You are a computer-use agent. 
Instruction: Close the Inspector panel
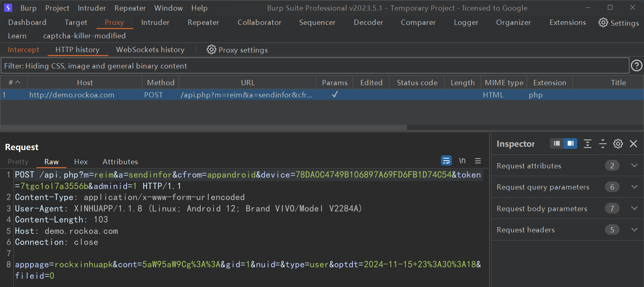pos(633,143)
